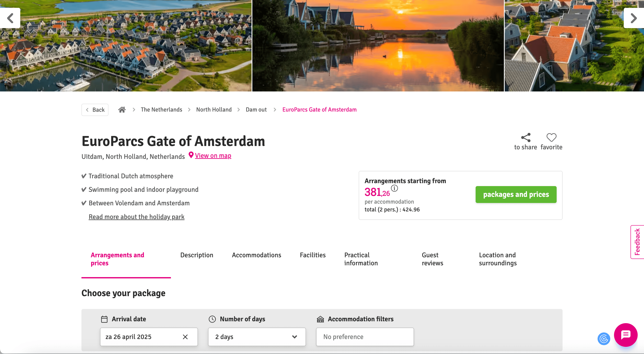Click 'Between Volendam and Amsterdam' text
The image size is (644, 354).
click(x=139, y=203)
